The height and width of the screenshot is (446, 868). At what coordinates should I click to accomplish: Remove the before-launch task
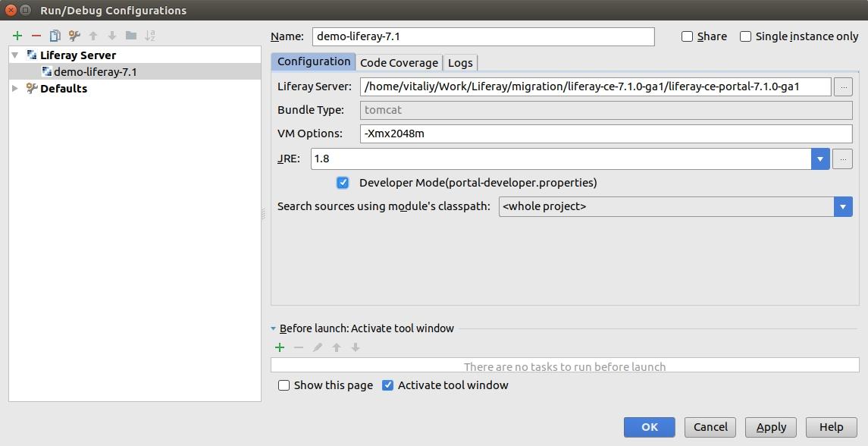299,347
